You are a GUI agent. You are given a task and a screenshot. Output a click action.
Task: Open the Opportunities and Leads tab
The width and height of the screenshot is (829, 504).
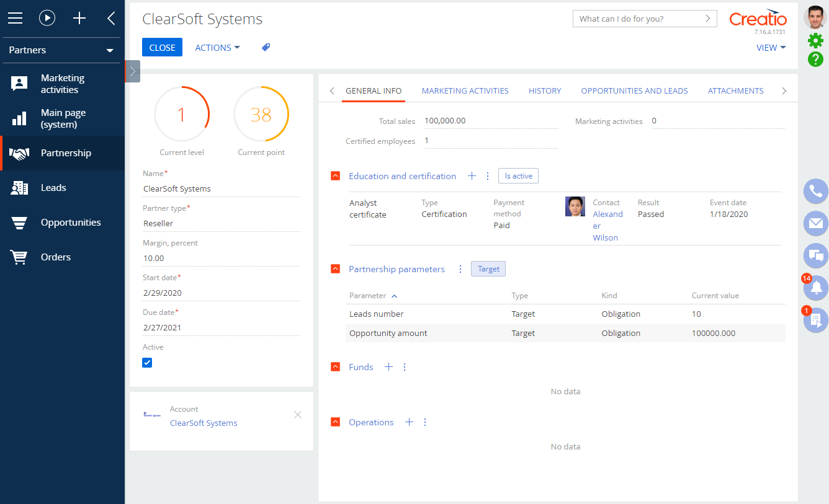click(634, 91)
